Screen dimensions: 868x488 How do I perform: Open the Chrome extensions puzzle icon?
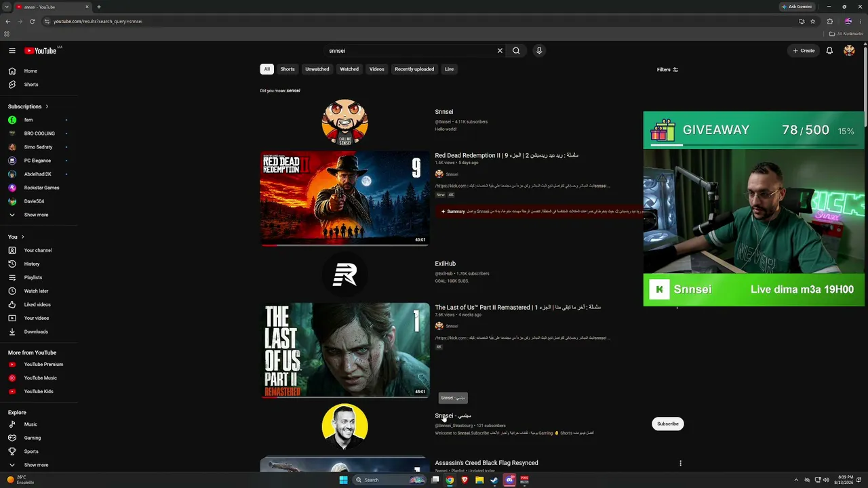click(829, 21)
